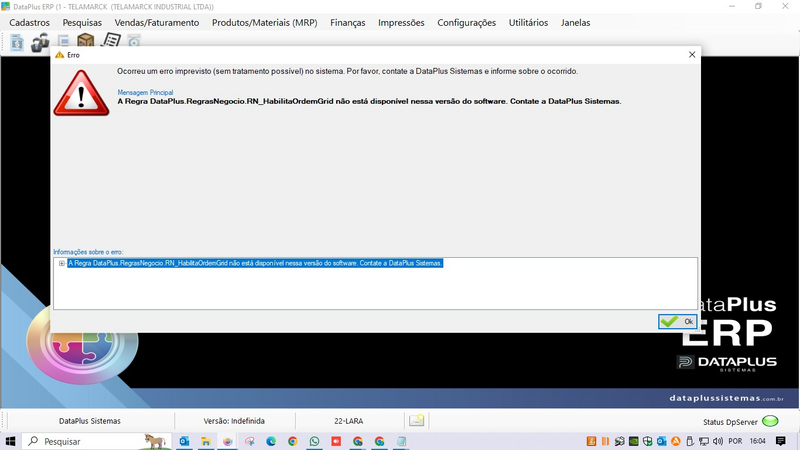Viewport: 800px width, 450px height.
Task: Click the checklist sheet toolbar icon
Action: click(111, 40)
